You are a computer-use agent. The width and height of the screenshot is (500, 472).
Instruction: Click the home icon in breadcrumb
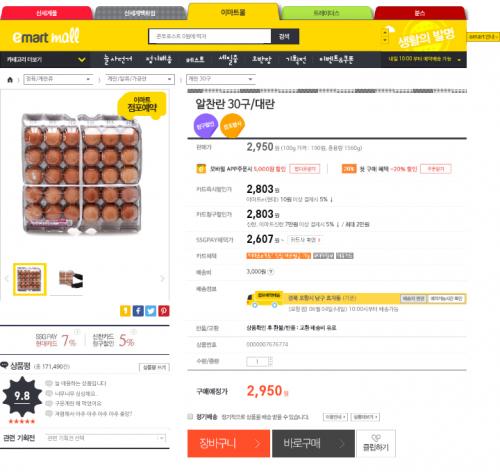(x=10, y=80)
